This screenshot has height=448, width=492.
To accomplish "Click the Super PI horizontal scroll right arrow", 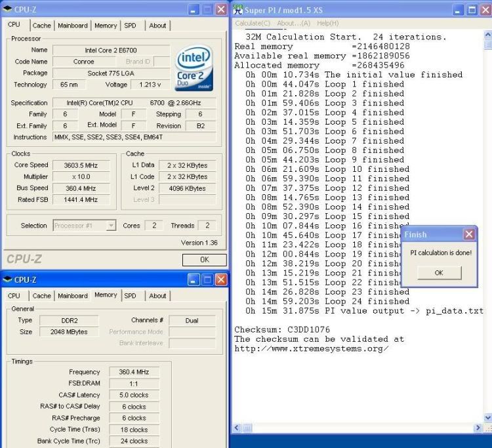I will coord(478,427).
